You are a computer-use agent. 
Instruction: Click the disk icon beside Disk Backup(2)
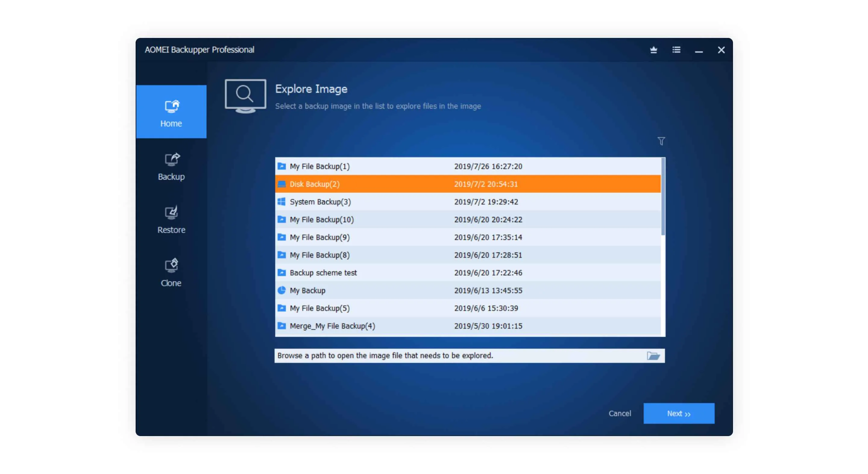click(281, 184)
